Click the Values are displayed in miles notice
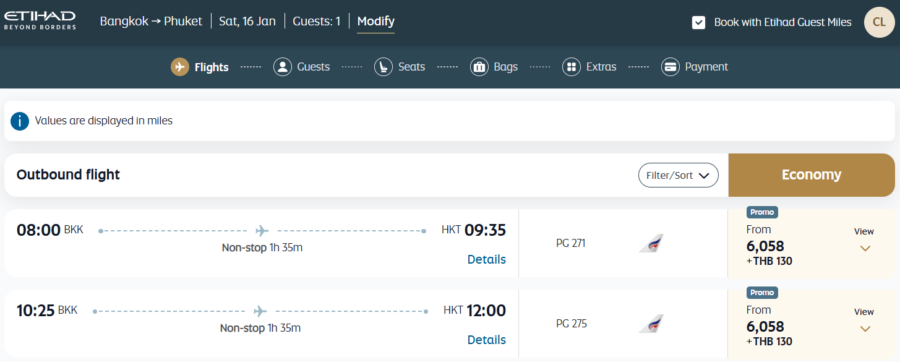 [104, 121]
